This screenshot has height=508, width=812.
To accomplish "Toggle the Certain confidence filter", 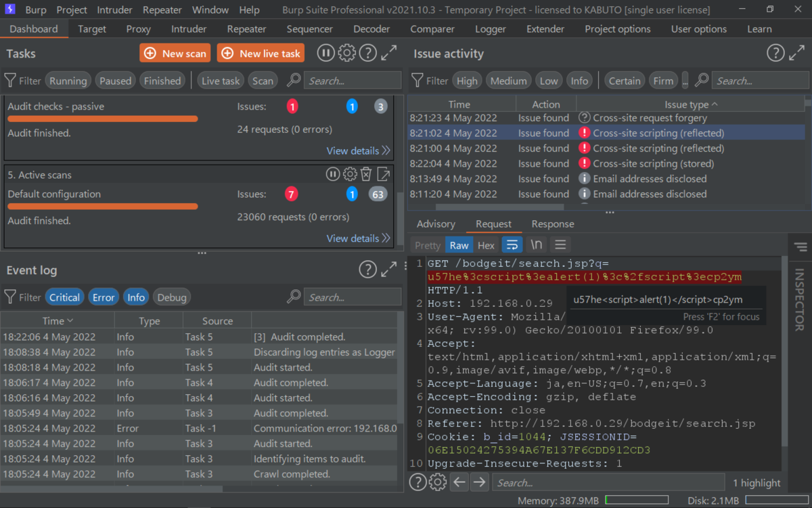I will coord(625,81).
